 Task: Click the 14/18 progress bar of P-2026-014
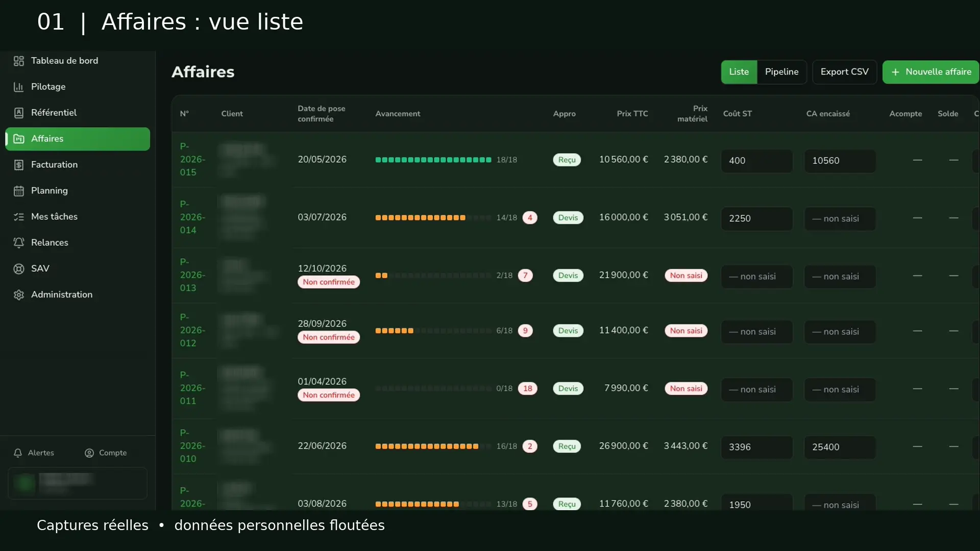(x=433, y=218)
